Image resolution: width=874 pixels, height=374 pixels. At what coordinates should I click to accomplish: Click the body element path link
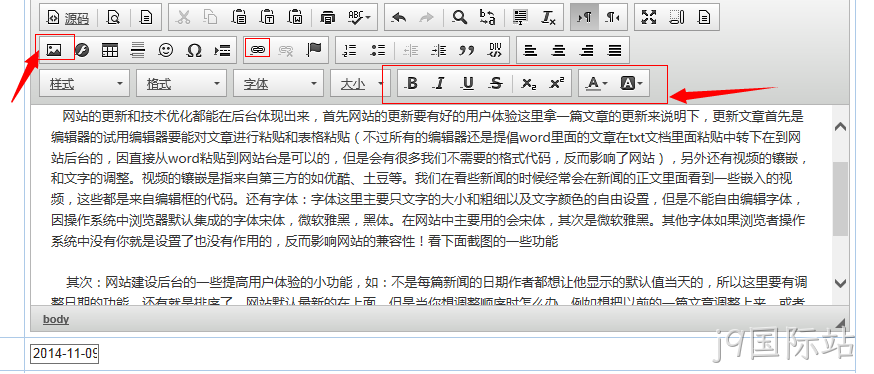[56, 319]
